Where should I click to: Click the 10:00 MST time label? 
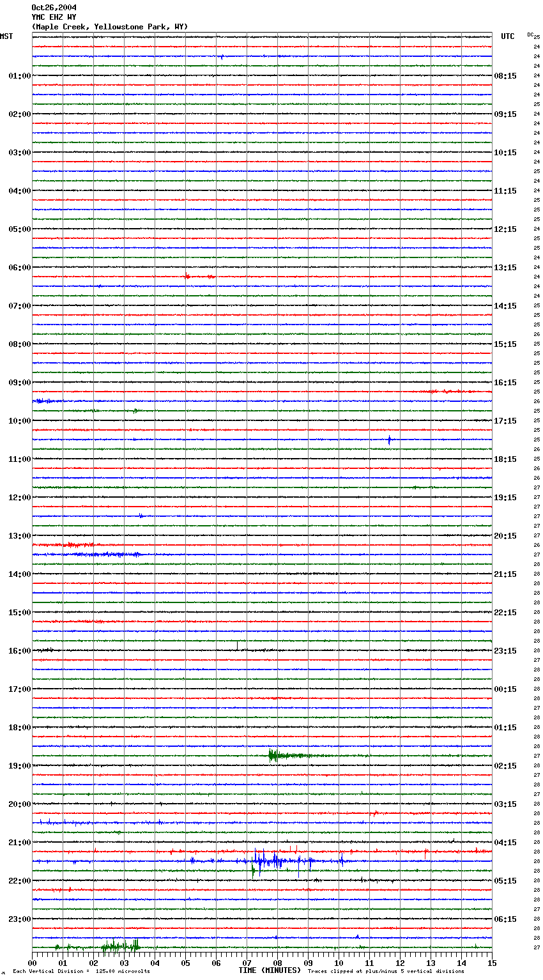point(20,421)
